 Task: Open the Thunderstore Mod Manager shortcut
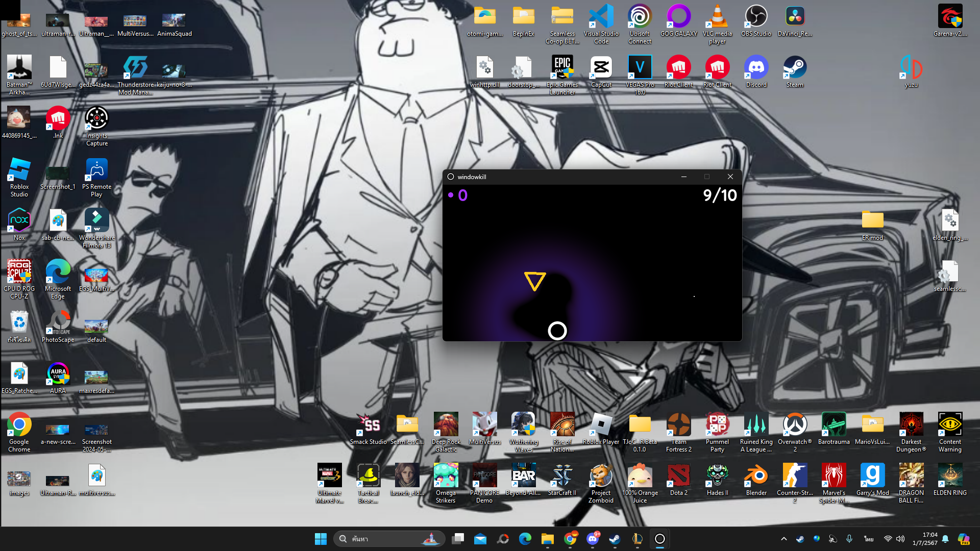click(135, 75)
